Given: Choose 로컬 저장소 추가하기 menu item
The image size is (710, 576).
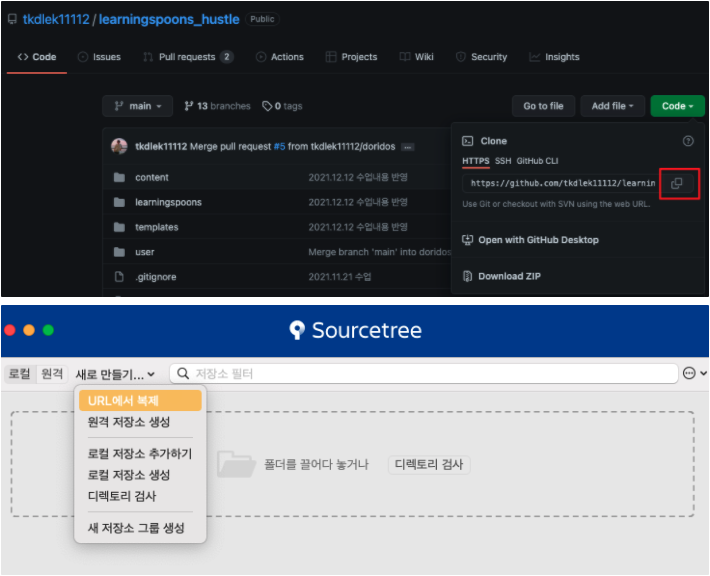Looking at the screenshot, I should point(140,453).
